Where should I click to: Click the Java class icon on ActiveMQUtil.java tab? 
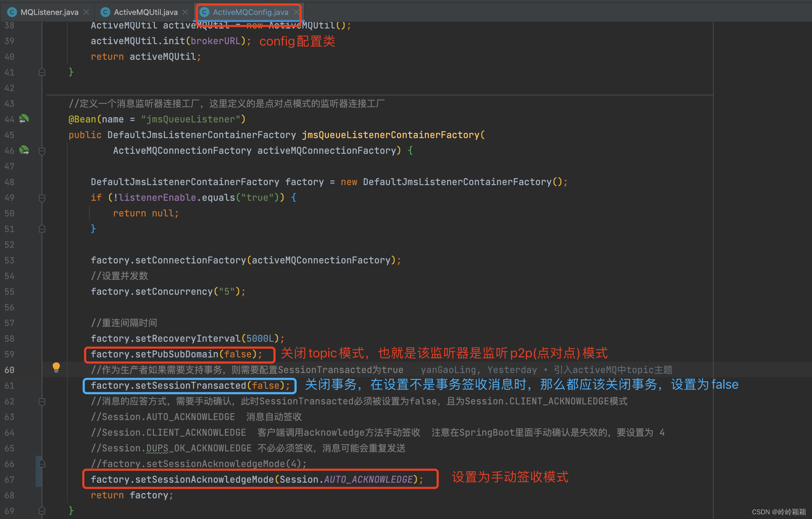(105, 12)
